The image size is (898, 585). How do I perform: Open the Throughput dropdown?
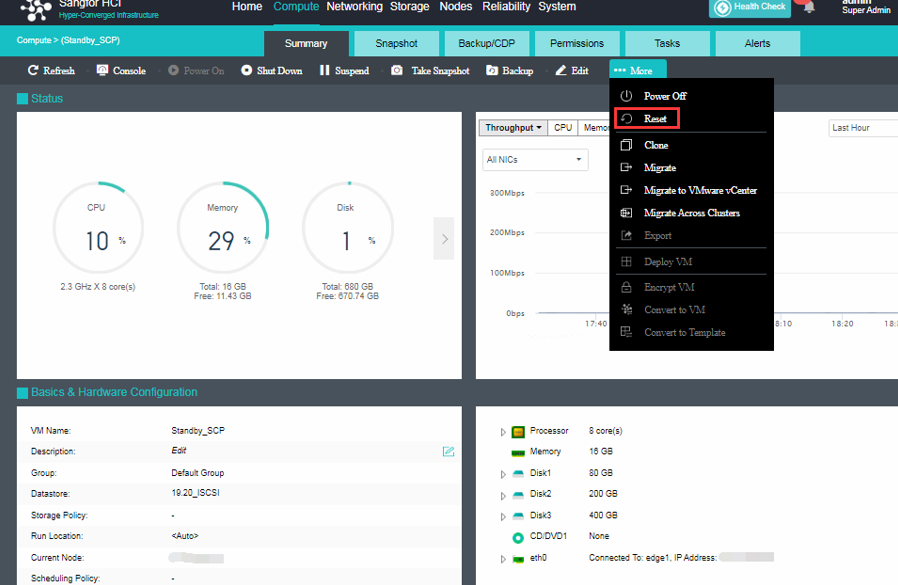[x=514, y=128]
